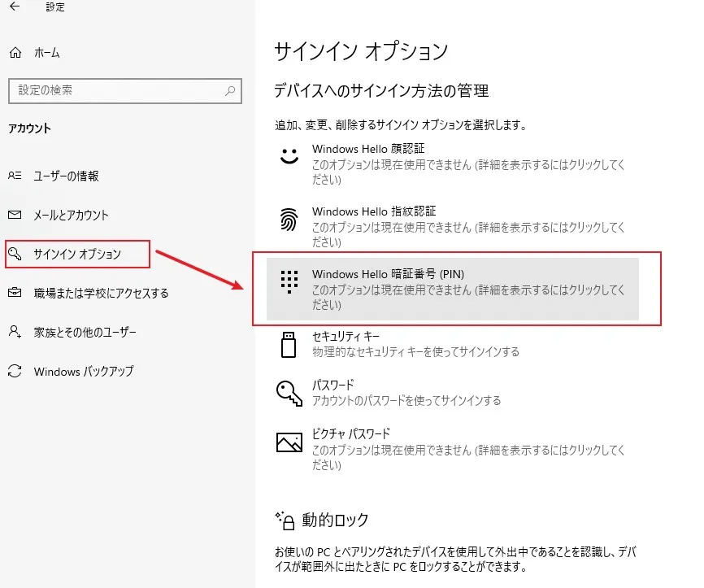Click the 動的ロック heading text
Screen dimensions: 704x588
click(335, 520)
